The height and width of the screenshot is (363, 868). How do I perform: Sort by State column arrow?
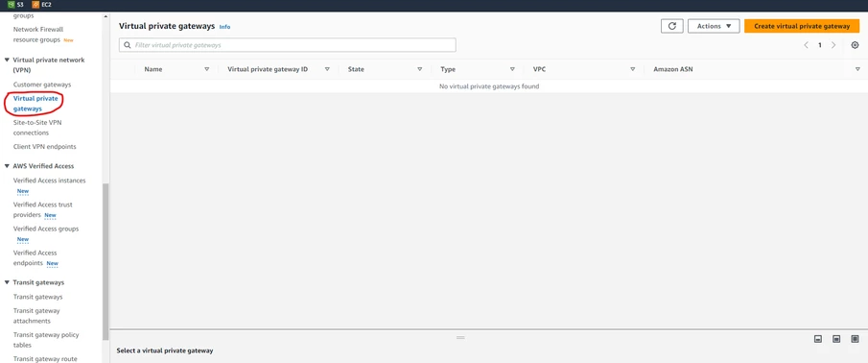(x=419, y=69)
